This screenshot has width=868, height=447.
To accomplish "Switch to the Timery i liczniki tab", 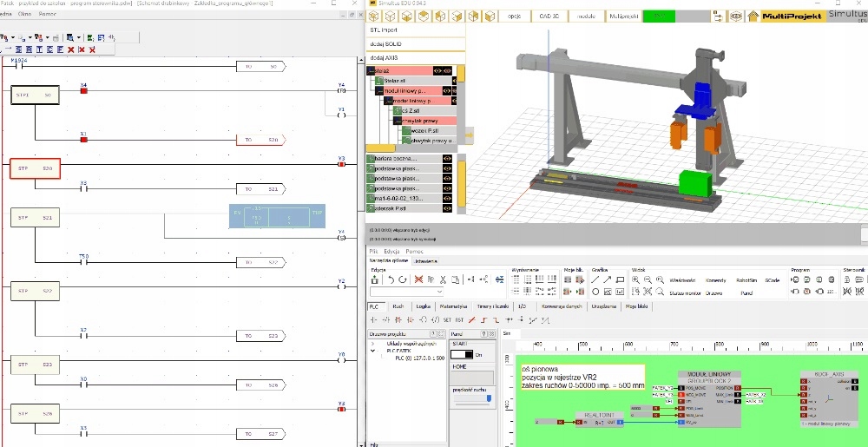I will pos(492,306).
